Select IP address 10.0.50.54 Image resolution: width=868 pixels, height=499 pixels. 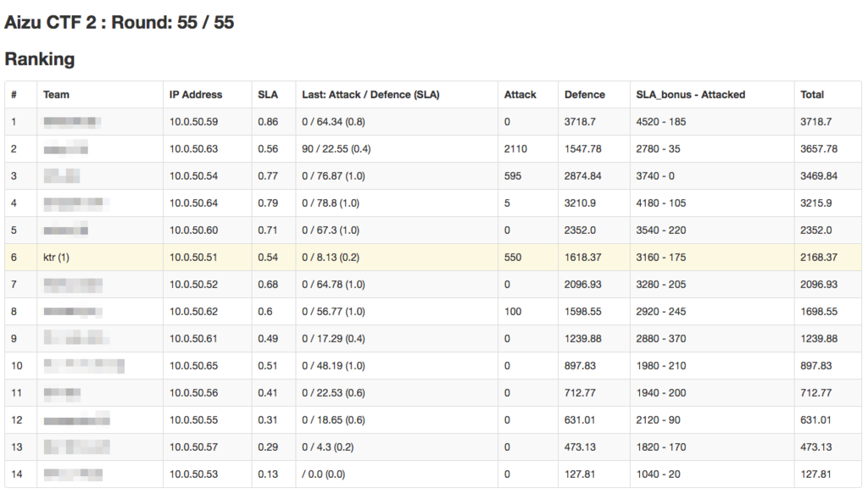point(193,176)
